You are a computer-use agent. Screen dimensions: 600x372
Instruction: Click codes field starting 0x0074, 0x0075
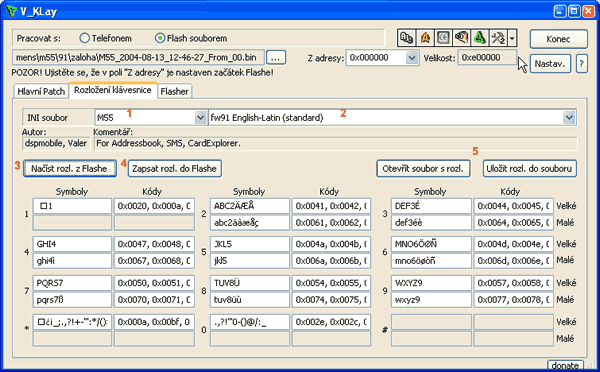tap(331, 300)
